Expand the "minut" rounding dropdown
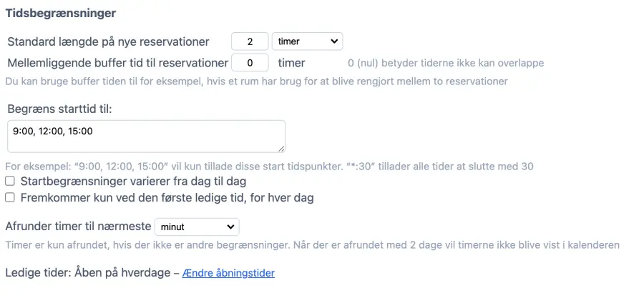Viewport: 644px width, 293px height. (197, 227)
